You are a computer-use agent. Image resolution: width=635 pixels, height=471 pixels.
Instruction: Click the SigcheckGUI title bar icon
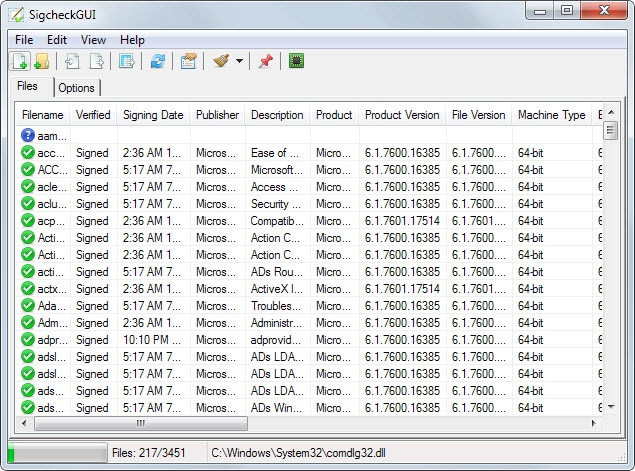pyautogui.click(x=17, y=15)
